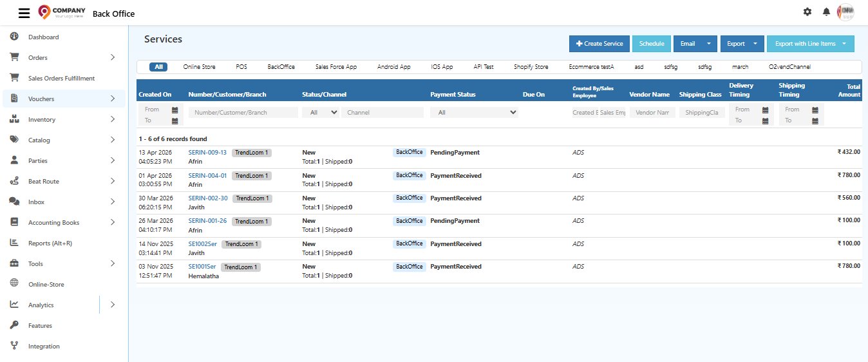Click the Schedule button
The width and height of the screenshot is (868, 362).
click(x=652, y=44)
